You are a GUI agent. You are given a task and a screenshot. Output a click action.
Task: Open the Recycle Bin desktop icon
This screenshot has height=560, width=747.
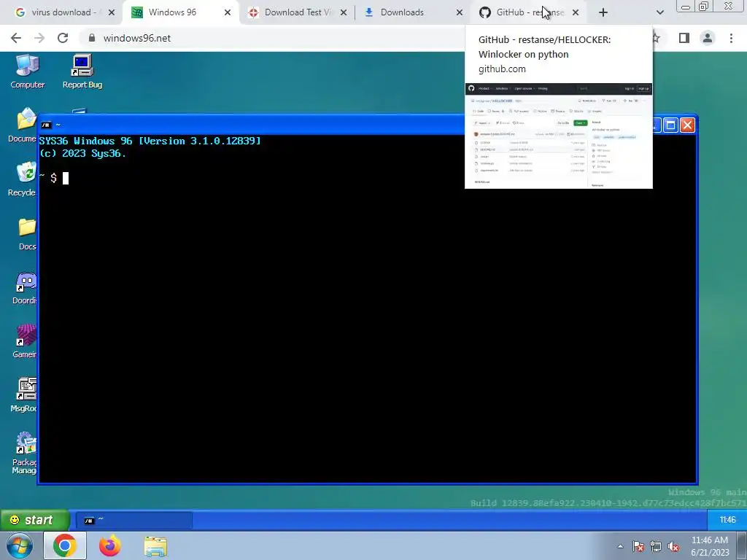[23, 179]
